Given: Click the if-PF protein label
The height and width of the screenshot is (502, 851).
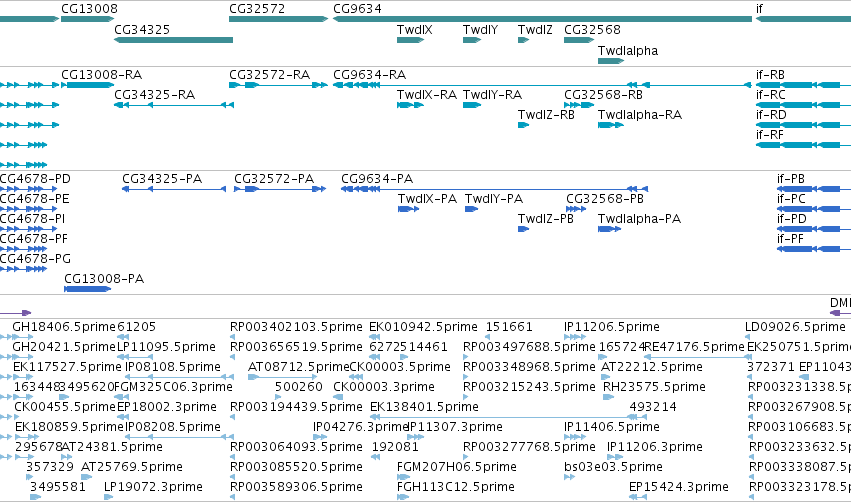Looking at the screenshot, I should tap(790, 239).
